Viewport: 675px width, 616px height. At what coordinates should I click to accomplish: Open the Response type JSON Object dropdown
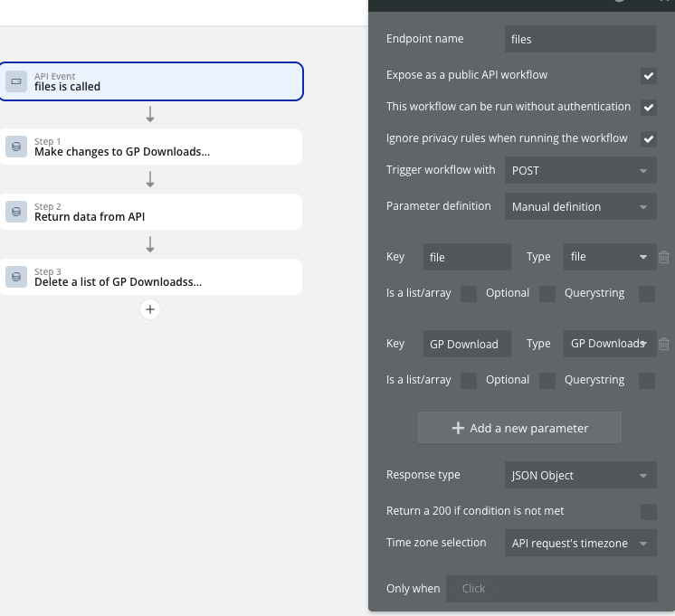point(580,475)
